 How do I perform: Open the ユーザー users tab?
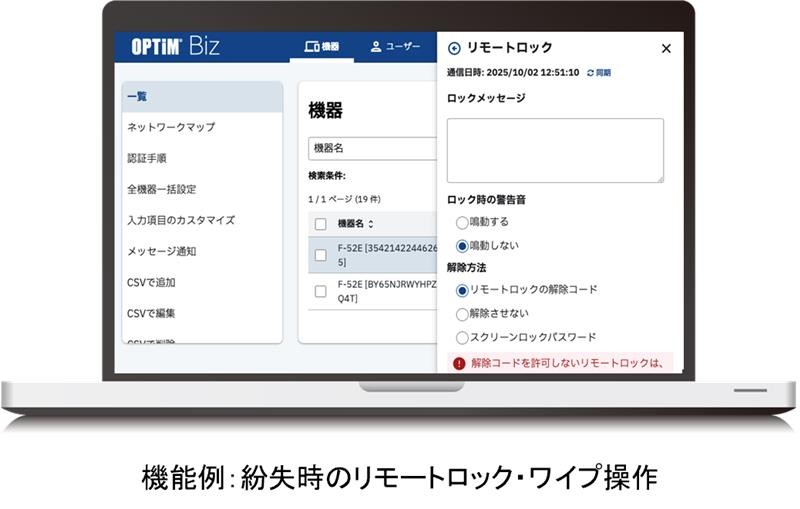(x=395, y=46)
